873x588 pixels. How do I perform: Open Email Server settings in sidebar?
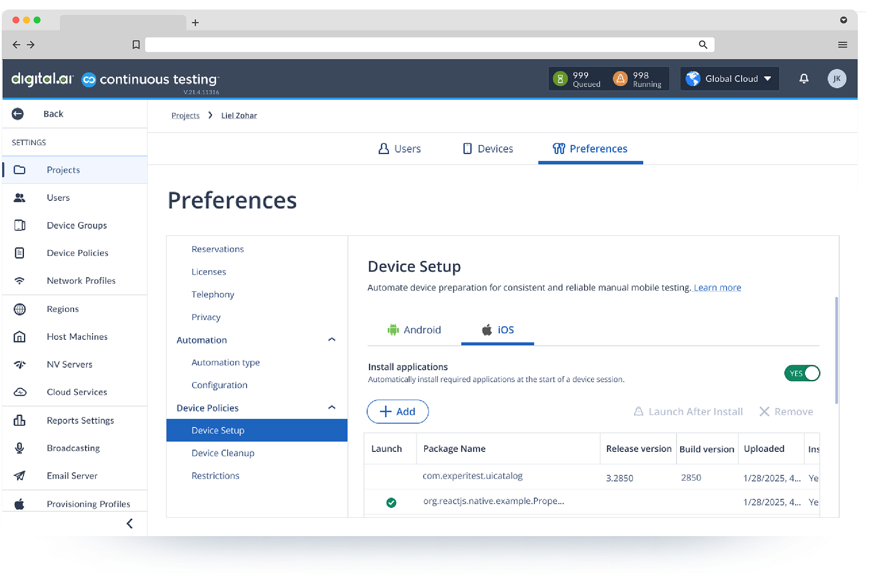tap(72, 476)
